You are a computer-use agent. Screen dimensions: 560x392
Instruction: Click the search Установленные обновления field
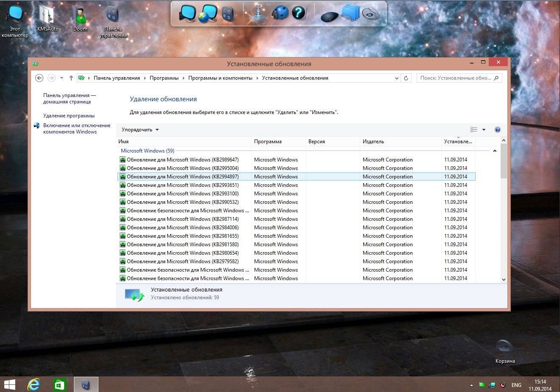[456, 78]
